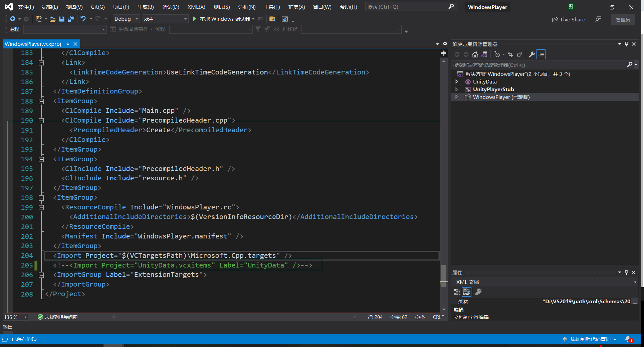Select the WindowsPlayer.vcxproj editor tab

tap(33, 44)
